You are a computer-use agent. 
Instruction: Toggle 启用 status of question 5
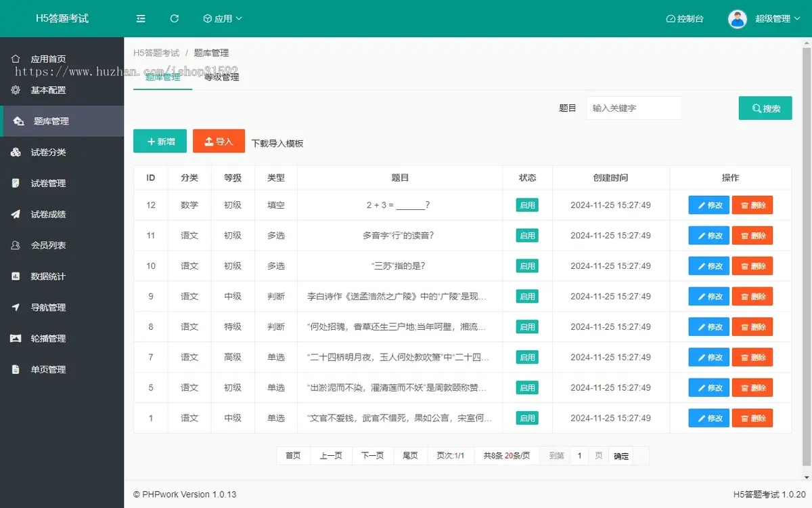[x=527, y=388]
